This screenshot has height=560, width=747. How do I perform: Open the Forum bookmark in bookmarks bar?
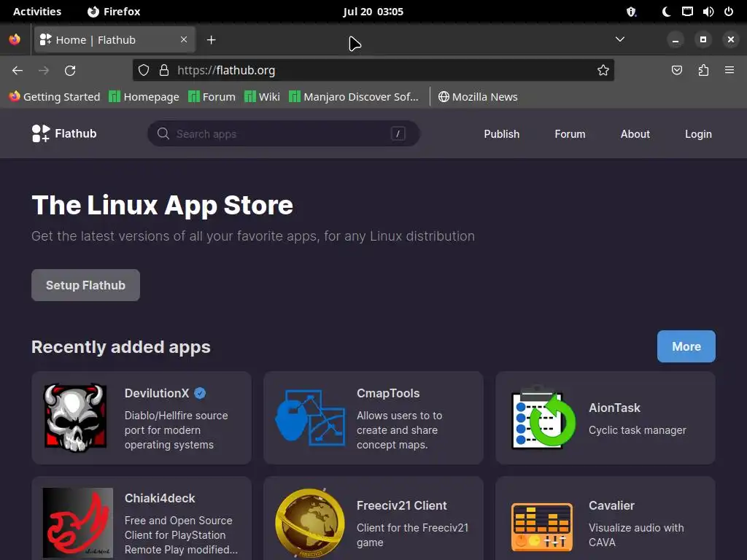tap(212, 97)
